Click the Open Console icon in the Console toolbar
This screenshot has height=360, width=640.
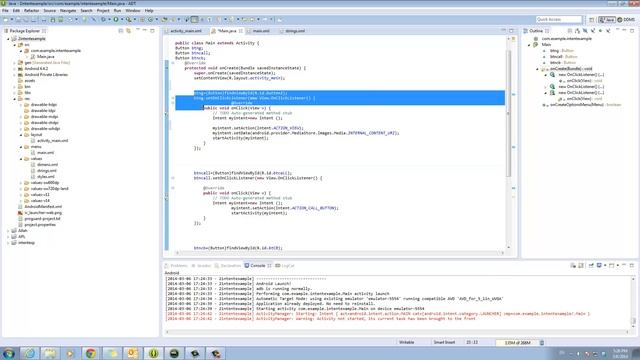tap(611, 266)
